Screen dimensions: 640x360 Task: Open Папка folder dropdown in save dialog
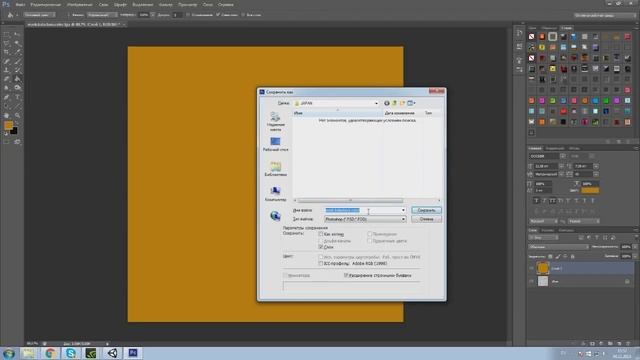tap(336, 103)
